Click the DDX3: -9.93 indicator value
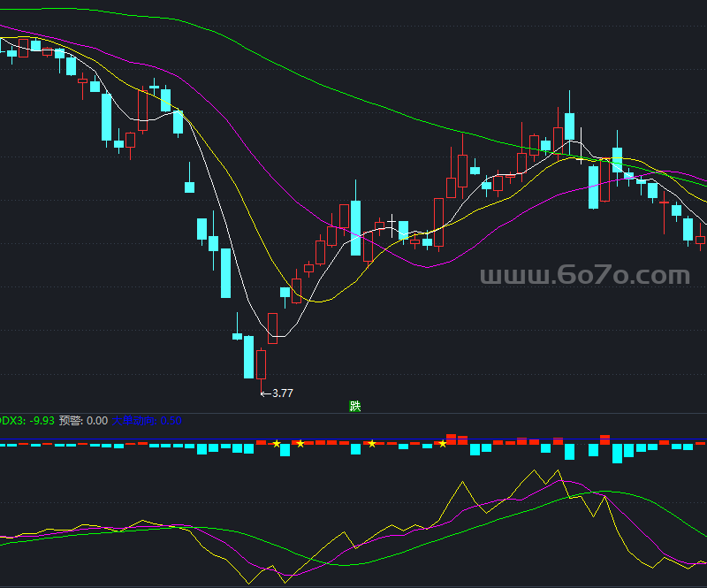707x588 pixels. pyautogui.click(x=27, y=421)
